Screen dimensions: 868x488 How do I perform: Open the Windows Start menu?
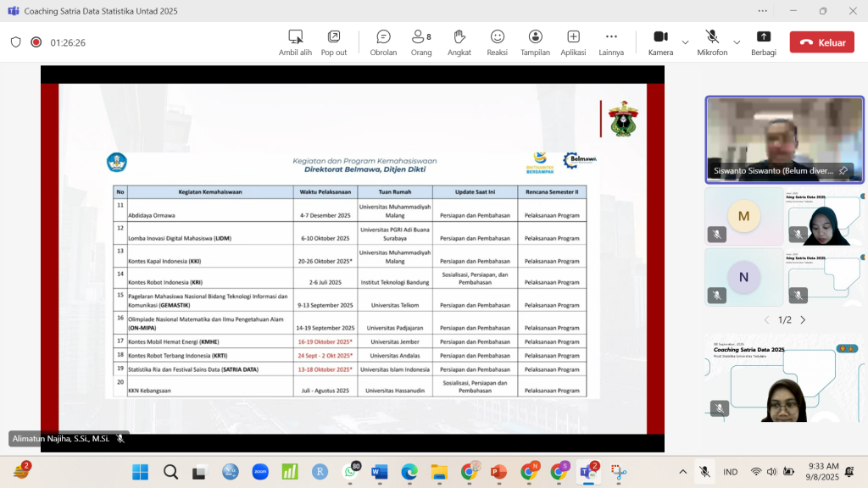click(x=140, y=472)
